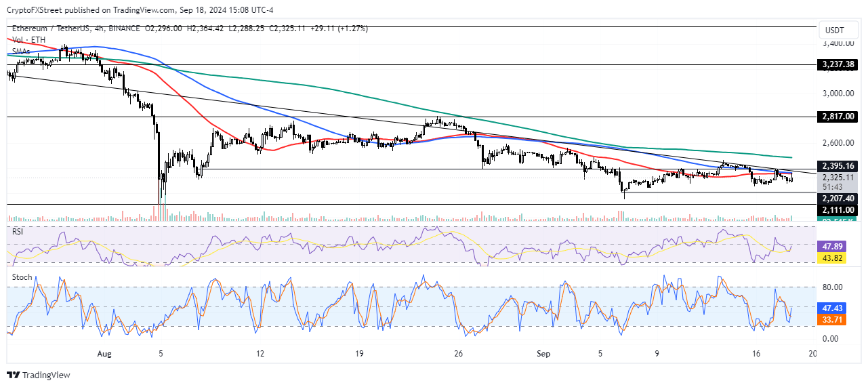Click the 2,600.00 price axis tick
868x387 pixels.
coord(838,143)
